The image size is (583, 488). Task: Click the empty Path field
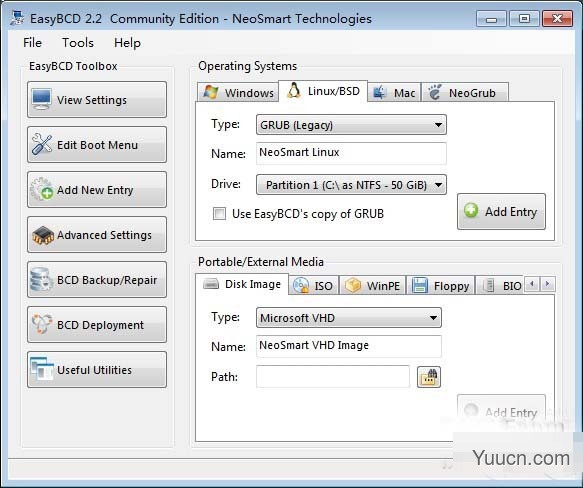(x=333, y=376)
